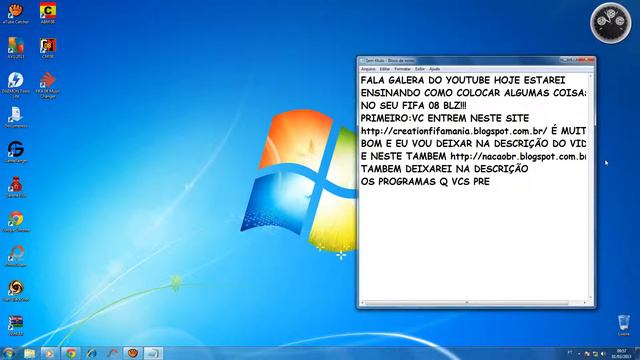Open the bottom-left desktop shortcut
640x360 pixels.
[16, 325]
